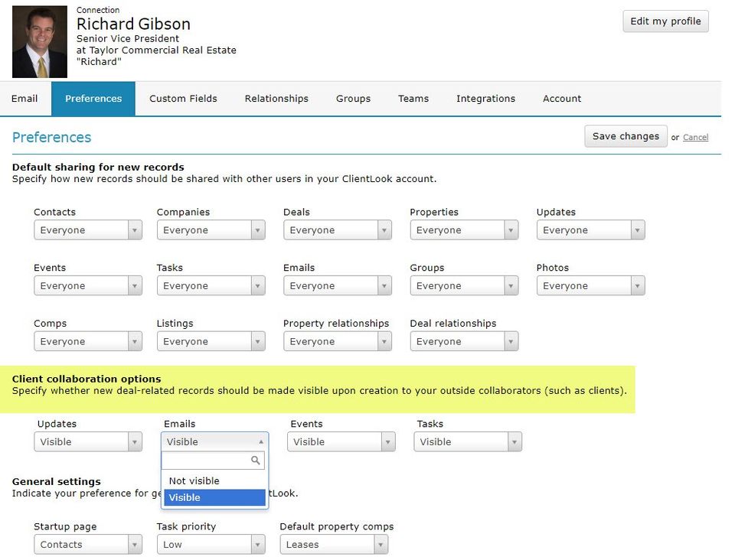Open the Integrations tab
735x560 pixels.
click(x=485, y=99)
